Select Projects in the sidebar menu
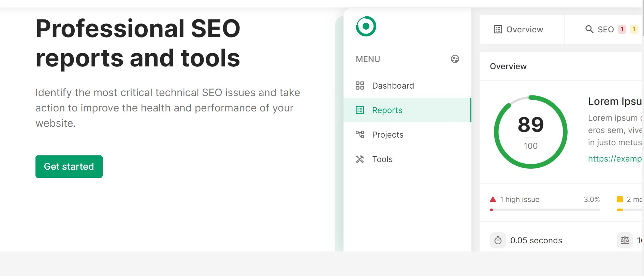This screenshot has height=276, width=644. [387, 135]
